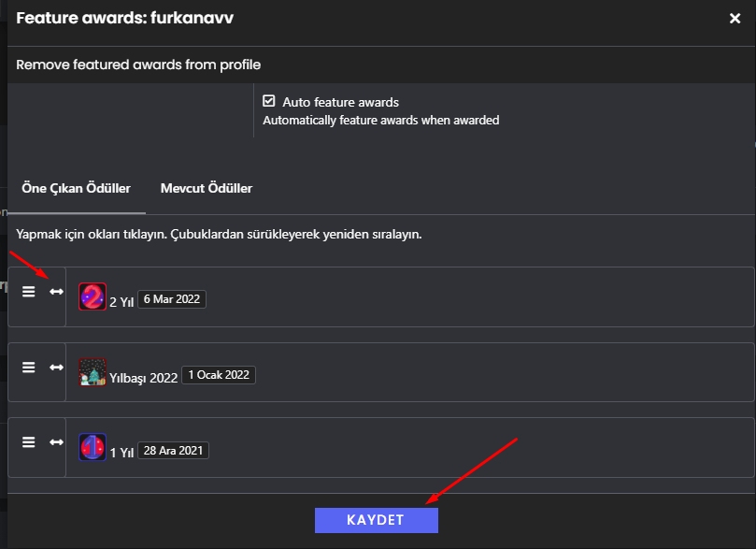Viewport: 756px width, 549px height.
Task: Open the Mevcut Ödüller tab
Action: click(207, 188)
